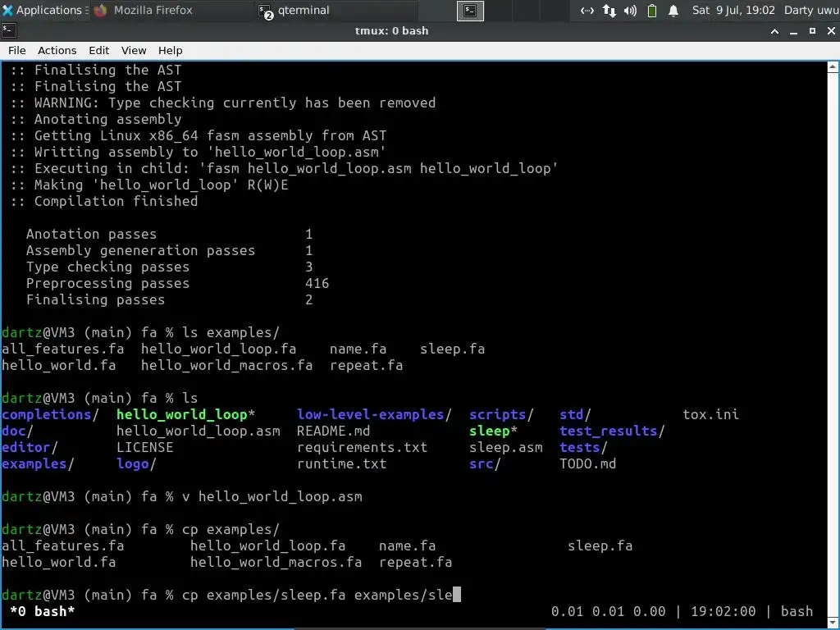This screenshot has height=630, width=840.
Task: Open the View menu
Action: pyautogui.click(x=134, y=50)
